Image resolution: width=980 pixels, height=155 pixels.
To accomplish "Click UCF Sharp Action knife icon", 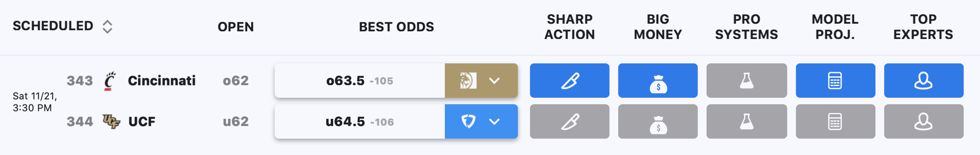I will [569, 121].
